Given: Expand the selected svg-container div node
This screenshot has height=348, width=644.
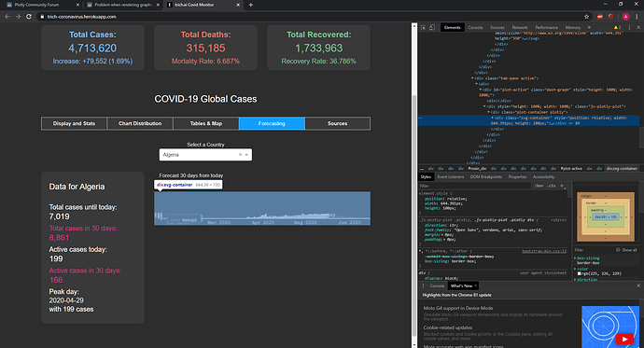Looking at the screenshot, I should [493, 118].
